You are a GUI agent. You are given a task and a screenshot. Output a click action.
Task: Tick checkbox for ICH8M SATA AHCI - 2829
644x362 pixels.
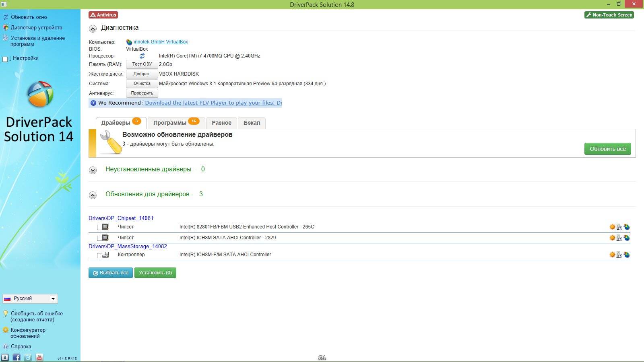[99, 238]
